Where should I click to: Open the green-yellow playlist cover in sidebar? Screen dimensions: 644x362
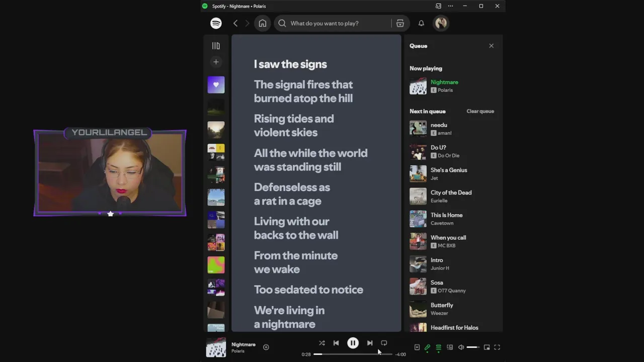tap(216, 264)
